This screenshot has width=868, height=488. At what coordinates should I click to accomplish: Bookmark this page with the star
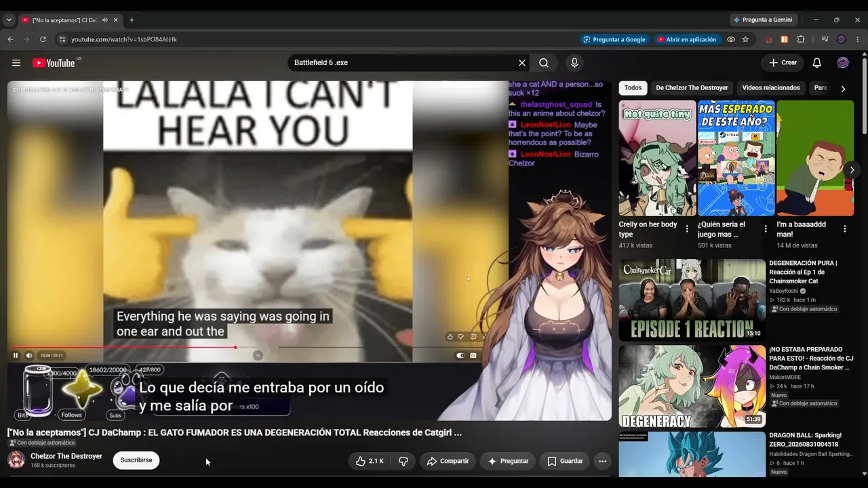point(745,40)
